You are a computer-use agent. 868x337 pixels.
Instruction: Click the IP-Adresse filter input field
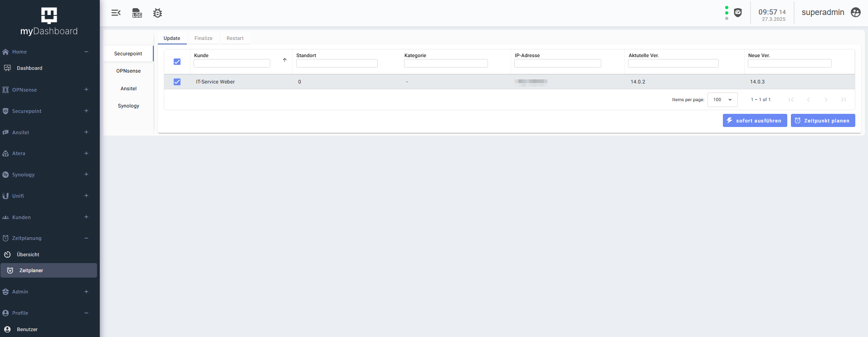pyautogui.click(x=557, y=63)
